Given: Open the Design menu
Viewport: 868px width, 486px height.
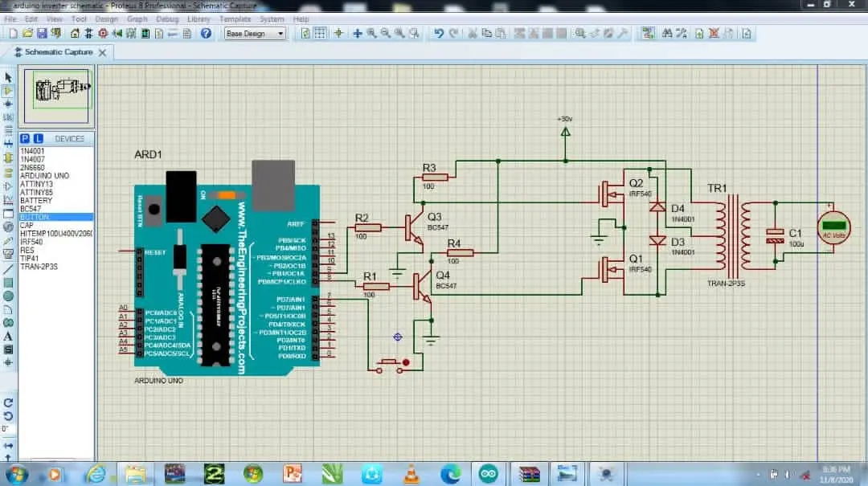Looking at the screenshot, I should tap(106, 18).
